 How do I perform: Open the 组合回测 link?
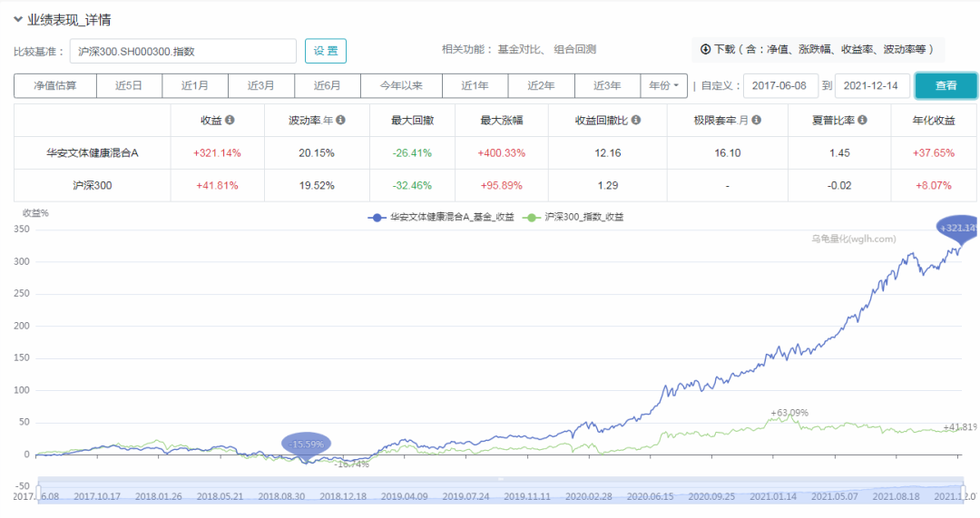(575, 49)
